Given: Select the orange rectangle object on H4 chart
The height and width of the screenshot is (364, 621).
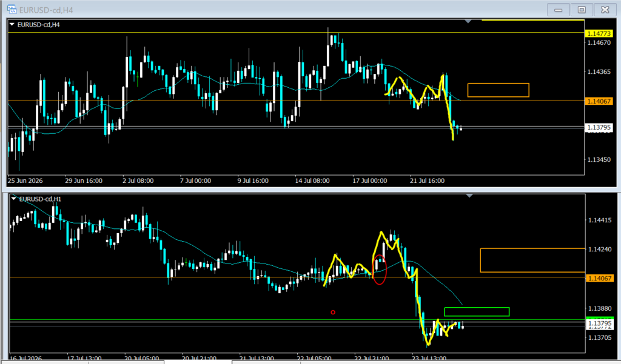Looking at the screenshot, I should click(498, 90).
